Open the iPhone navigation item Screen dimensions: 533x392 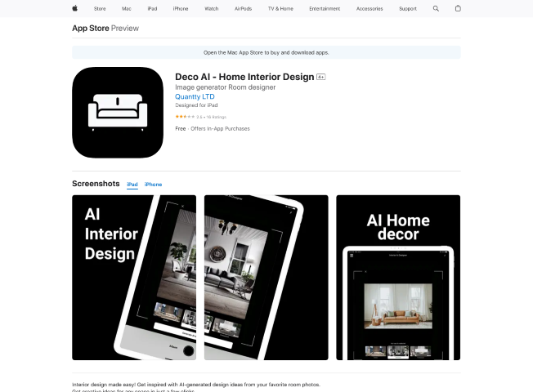(x=181, y=9)
